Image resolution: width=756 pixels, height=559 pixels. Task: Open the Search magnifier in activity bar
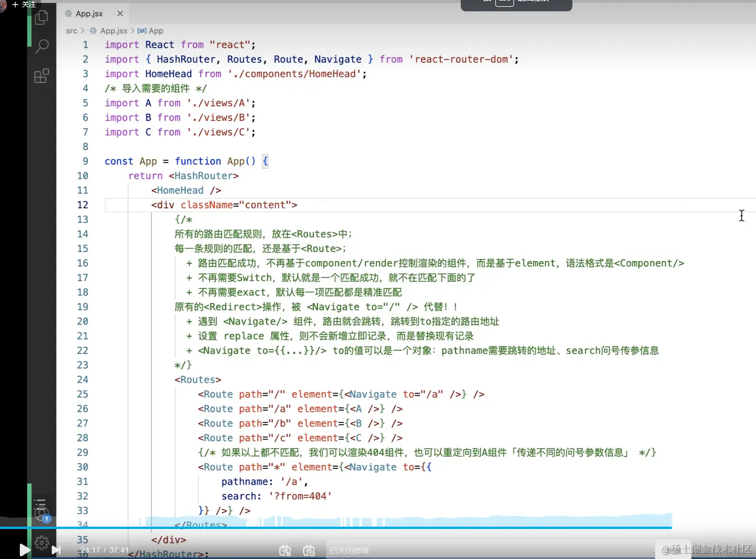42,46
